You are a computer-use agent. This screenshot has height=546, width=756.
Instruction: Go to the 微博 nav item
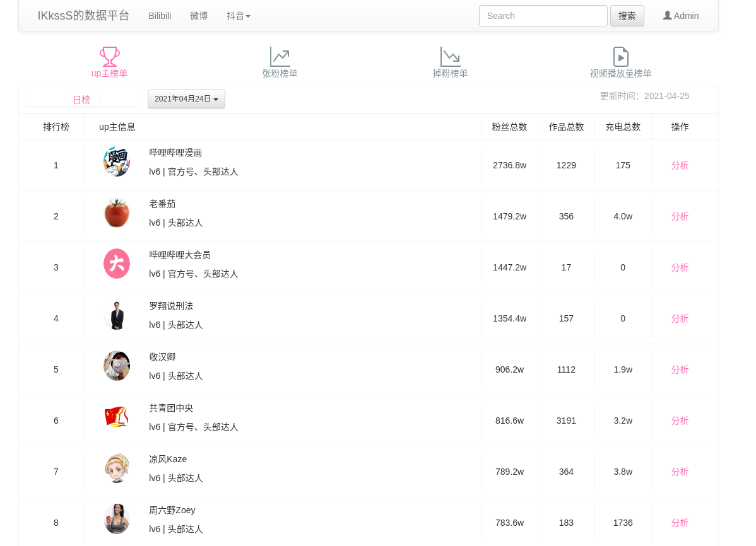(199, 16)
